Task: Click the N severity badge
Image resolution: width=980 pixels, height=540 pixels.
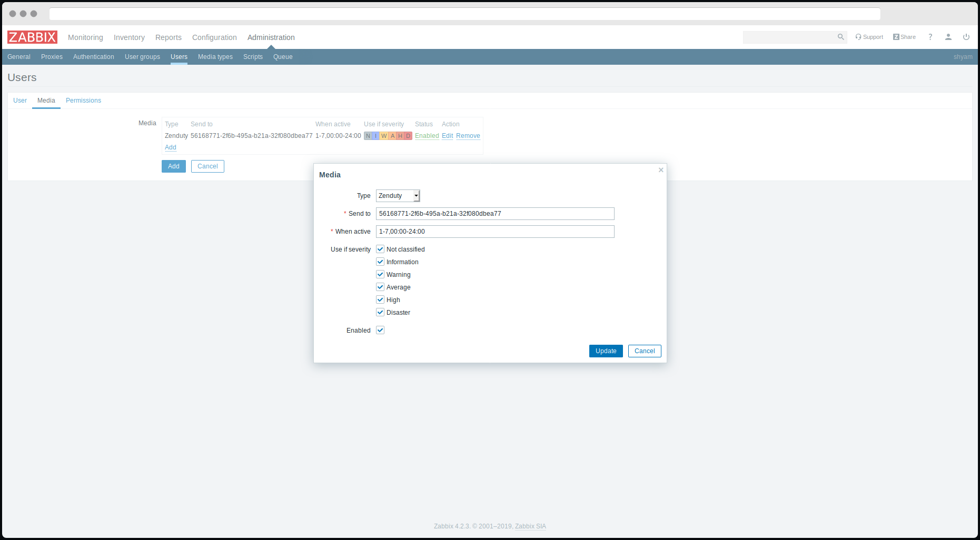Action: click(x=368, y=136)
